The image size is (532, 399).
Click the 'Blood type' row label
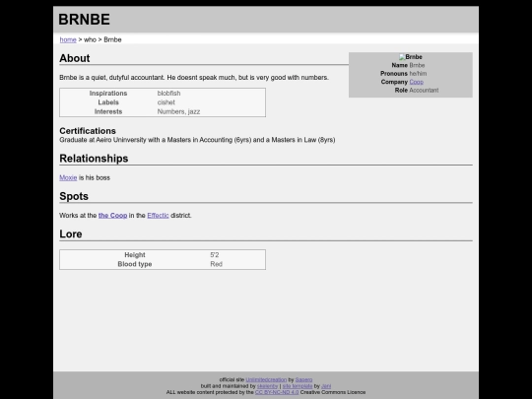pyautogui.click(x=135, y=264)
